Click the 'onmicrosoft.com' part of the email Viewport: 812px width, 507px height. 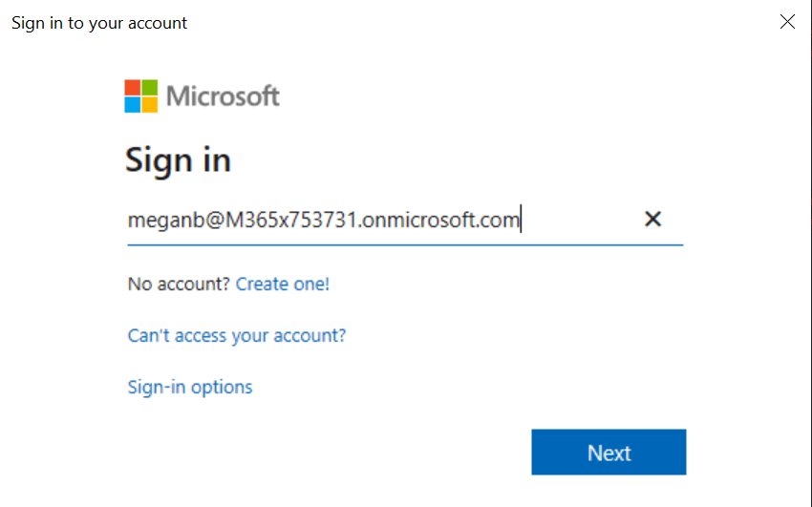tap(444, 221)
